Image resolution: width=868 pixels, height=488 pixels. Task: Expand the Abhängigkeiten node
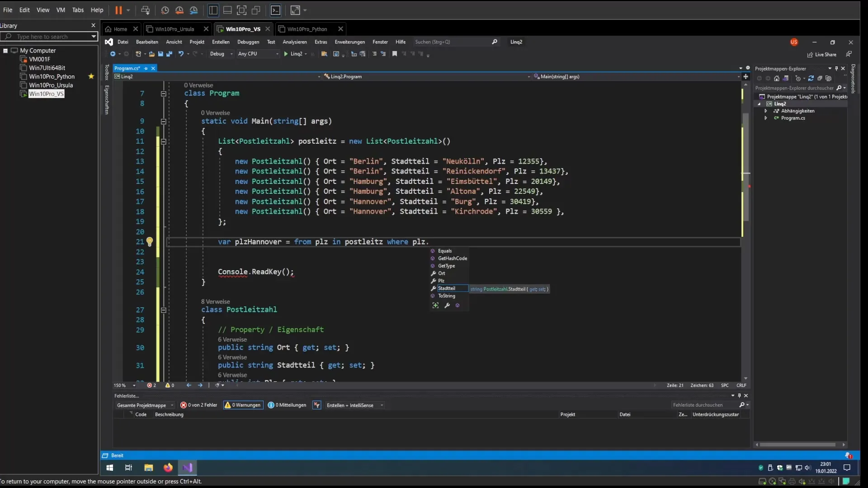tap(766, 111)
